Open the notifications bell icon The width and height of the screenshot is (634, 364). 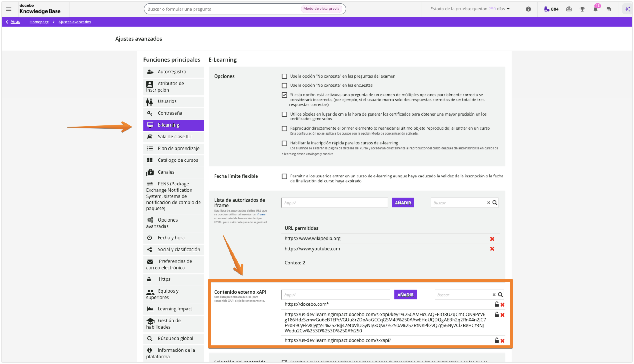pyautogui.click(x=595, y=9)
